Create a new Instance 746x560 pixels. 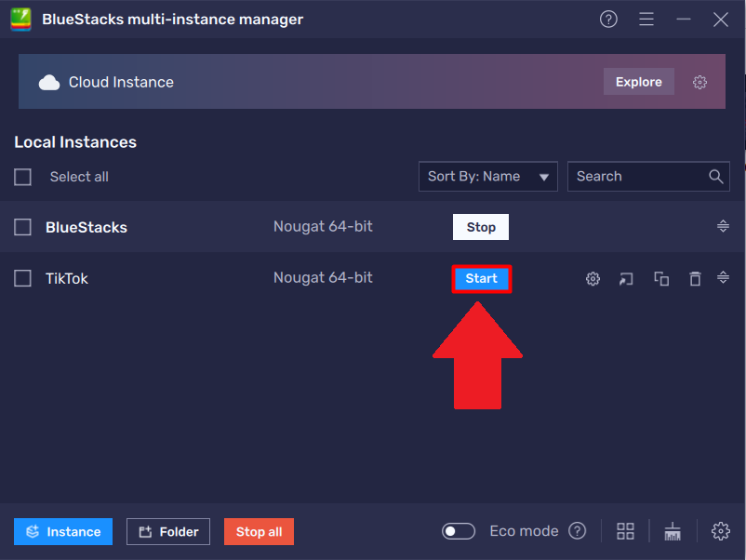click(x=63, y=531)
